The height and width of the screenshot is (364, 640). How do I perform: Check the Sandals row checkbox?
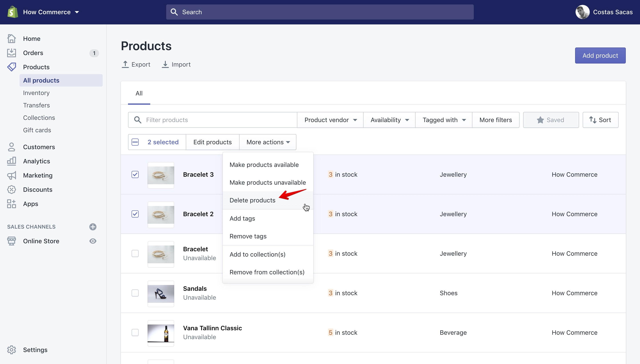(x=135, y=293)
